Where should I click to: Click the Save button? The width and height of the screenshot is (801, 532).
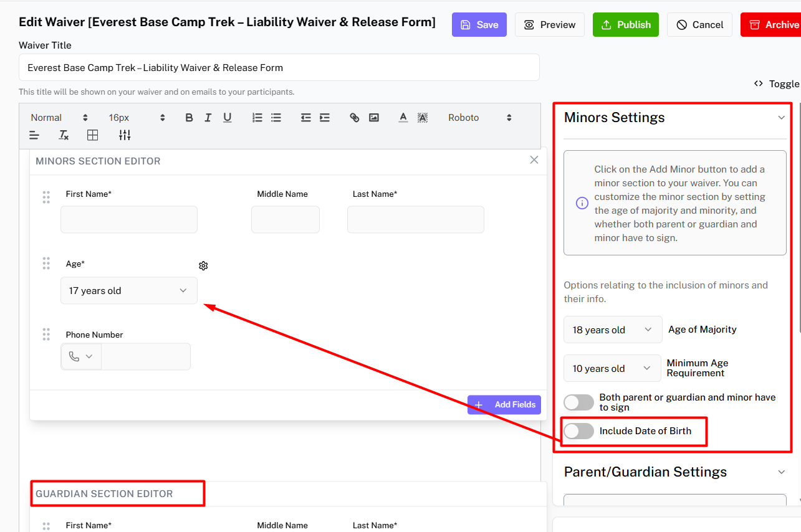click(479, 25)
